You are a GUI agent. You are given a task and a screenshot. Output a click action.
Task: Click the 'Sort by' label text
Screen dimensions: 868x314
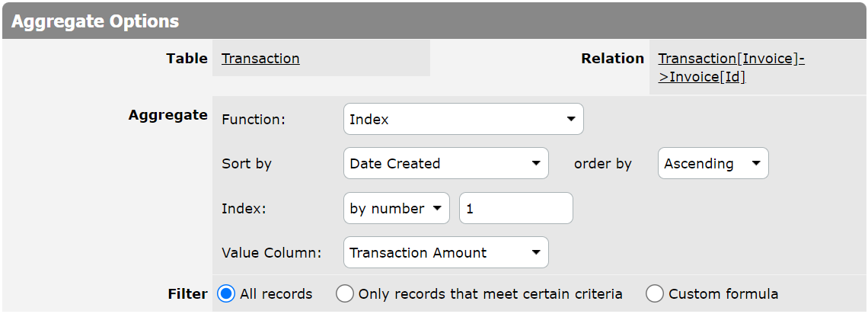pyautogui.click(x=247, y=164)
